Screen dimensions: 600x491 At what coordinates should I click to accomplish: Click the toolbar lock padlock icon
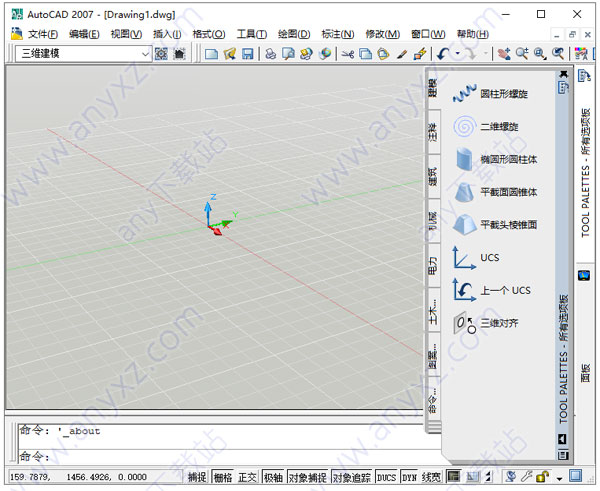[x=542, y=476]
